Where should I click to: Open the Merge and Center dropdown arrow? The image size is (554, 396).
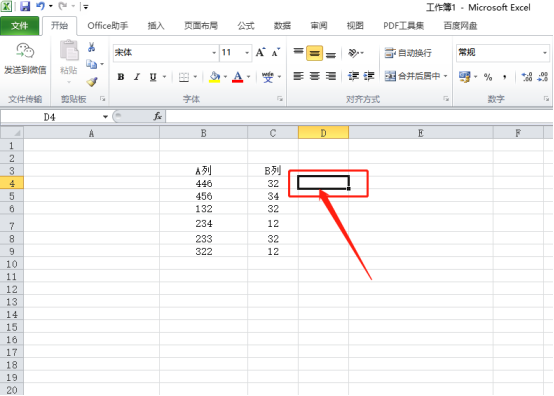click(445, 76)
